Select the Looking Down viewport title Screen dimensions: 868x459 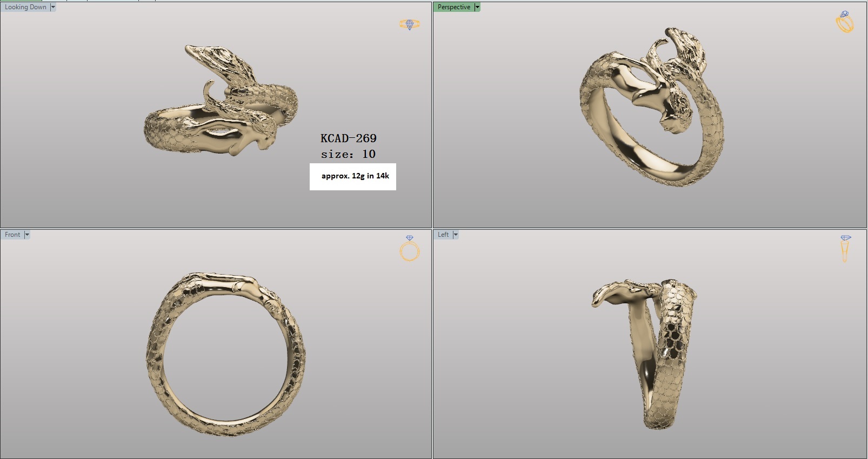tap(25, 7)
